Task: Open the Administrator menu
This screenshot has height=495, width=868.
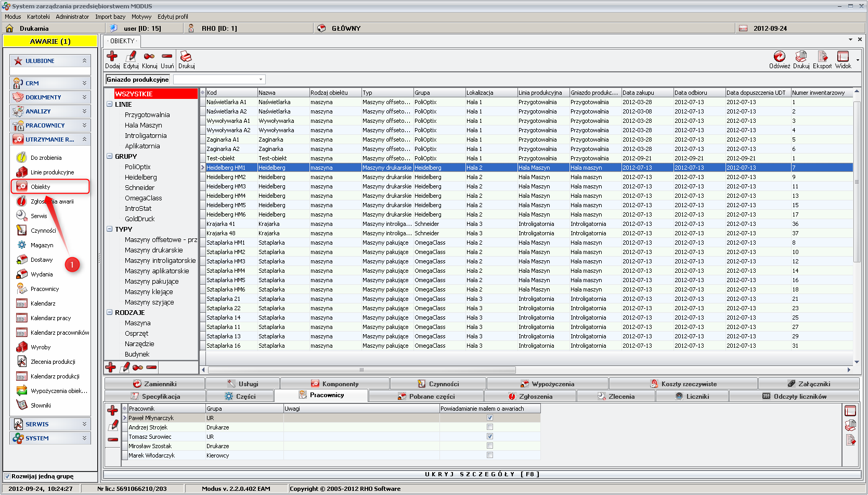Action: [x=72, y=17]
